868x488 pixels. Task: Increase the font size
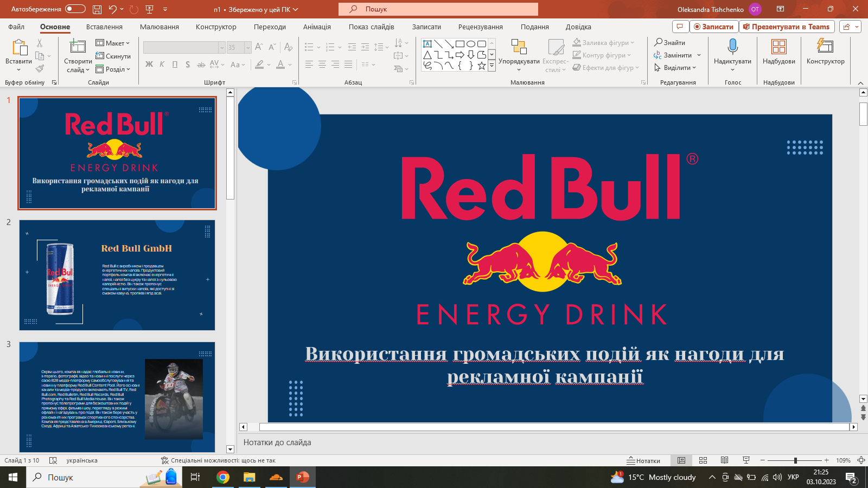pyautogui.click(x=259, y=47)
